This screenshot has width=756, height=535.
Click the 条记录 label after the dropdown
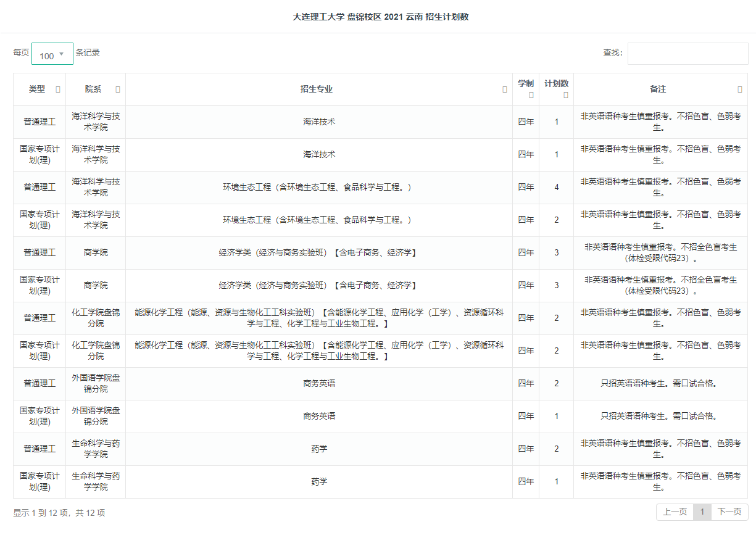(x=88, y=52)
